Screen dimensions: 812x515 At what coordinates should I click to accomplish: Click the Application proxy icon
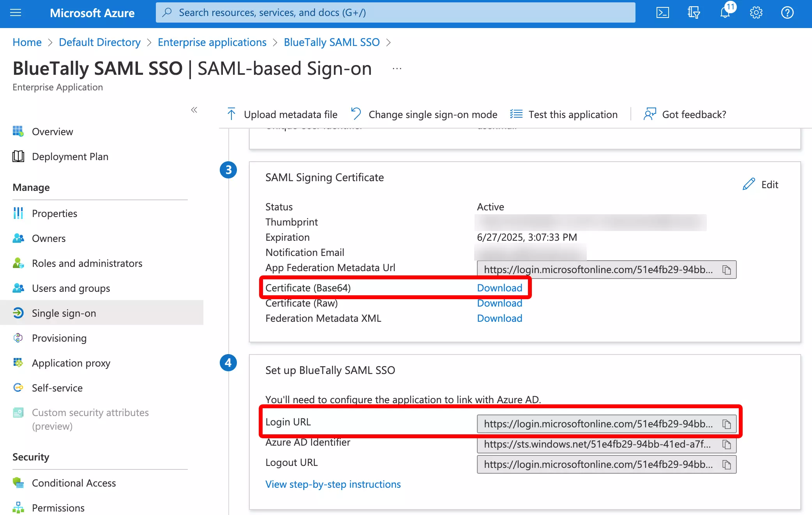point(18,363)
